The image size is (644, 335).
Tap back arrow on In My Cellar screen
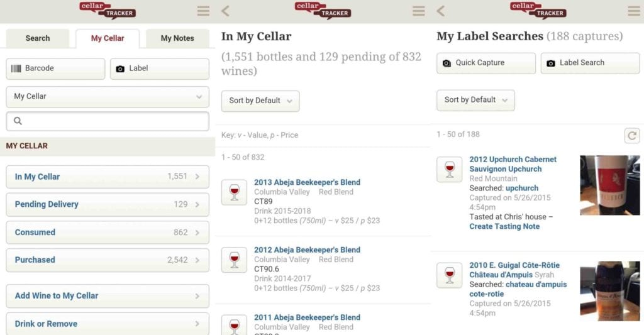pyautogui.click(x=226, y=11)
